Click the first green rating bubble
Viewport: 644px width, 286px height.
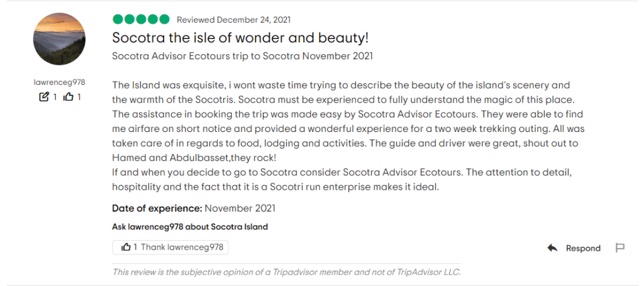click(118, 19)
